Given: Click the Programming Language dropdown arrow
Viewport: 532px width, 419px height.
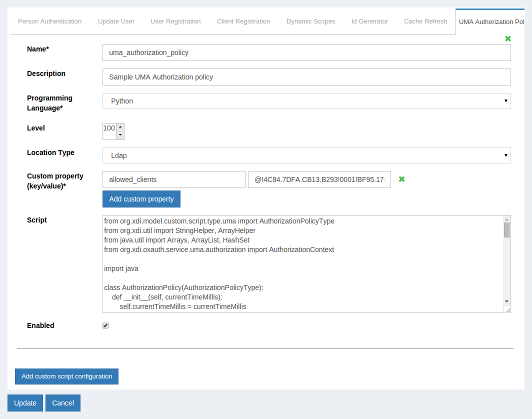Looking at the screenshot, I should click(x=506, y=100).
